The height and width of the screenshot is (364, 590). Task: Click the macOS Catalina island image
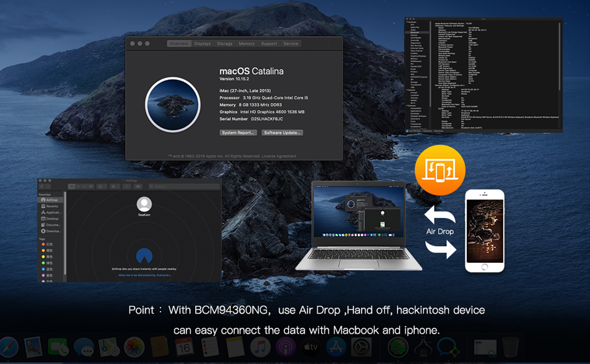coord(172,104)
